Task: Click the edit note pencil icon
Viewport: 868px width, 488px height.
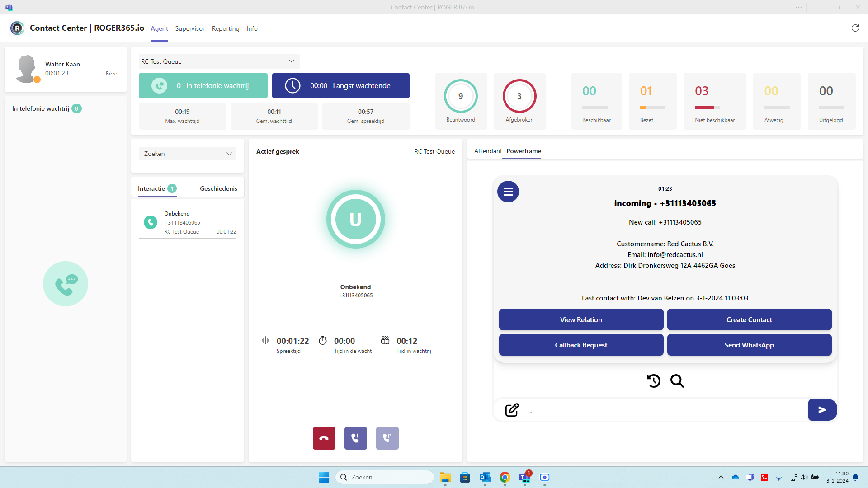Action: pyautogui.click(x=512, y=410)
